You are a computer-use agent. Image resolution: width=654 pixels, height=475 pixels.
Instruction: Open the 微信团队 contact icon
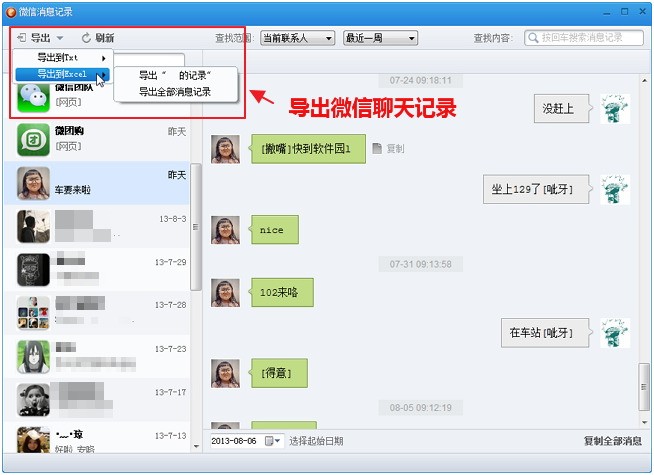33,98
